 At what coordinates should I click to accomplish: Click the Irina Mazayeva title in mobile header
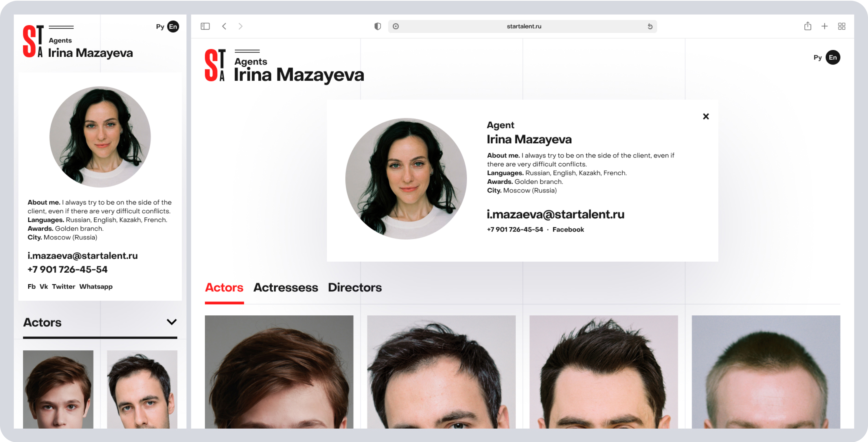click(90, 53)
